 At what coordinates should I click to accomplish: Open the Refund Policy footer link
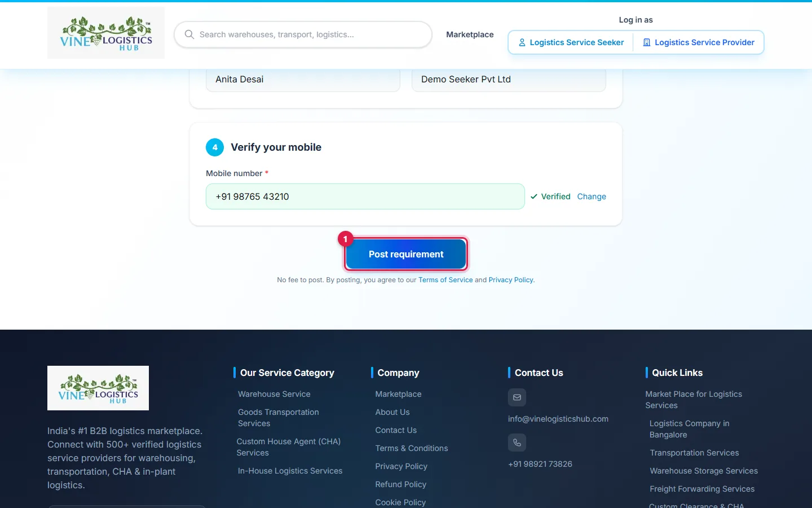(401, 484)
